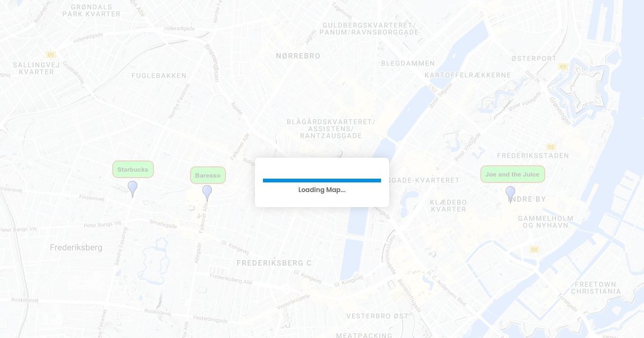Click the Baresso map pin
The height and width of the screenshot is (338, 644).
(x=207, y=193)
